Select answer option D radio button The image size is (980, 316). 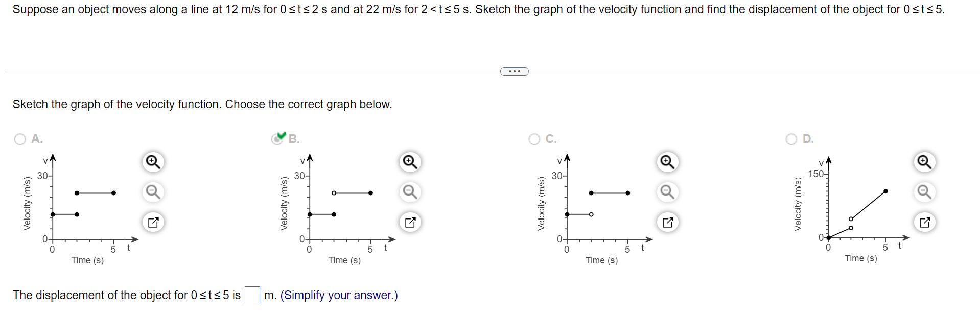[791, 139]
